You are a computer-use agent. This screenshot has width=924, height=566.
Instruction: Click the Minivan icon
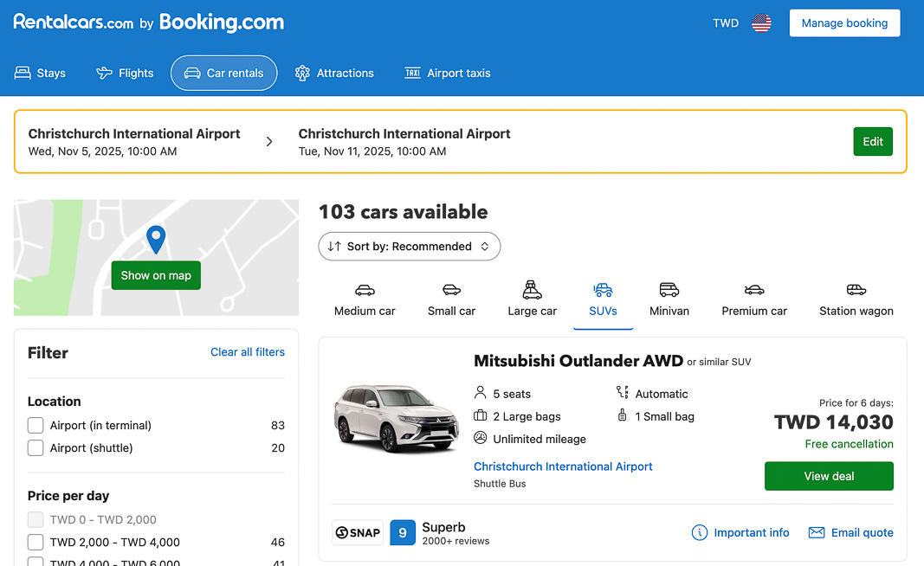pos(669,290)
